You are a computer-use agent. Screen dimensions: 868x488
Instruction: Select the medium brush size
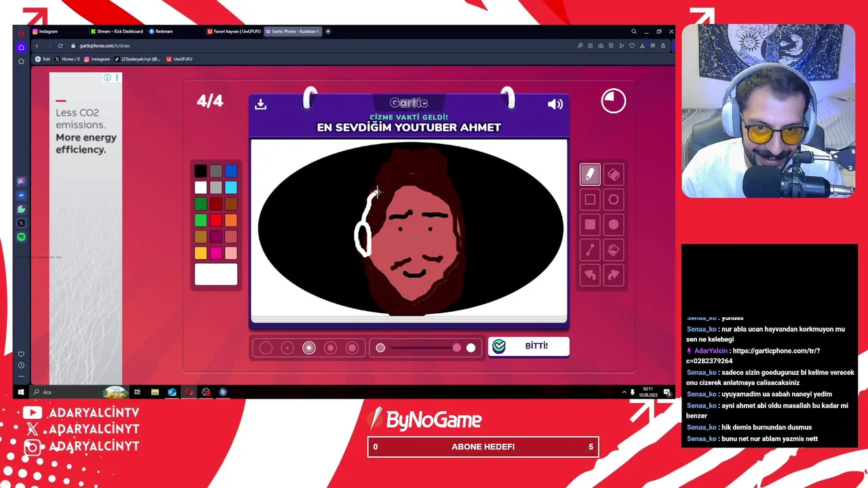[309, 348]
